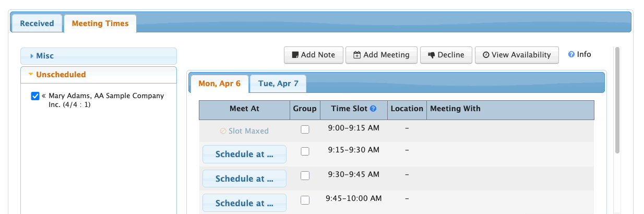Screen dimensions: 644x214
Task: Click the Add Meeting calendar button
Action: [381, 55]
